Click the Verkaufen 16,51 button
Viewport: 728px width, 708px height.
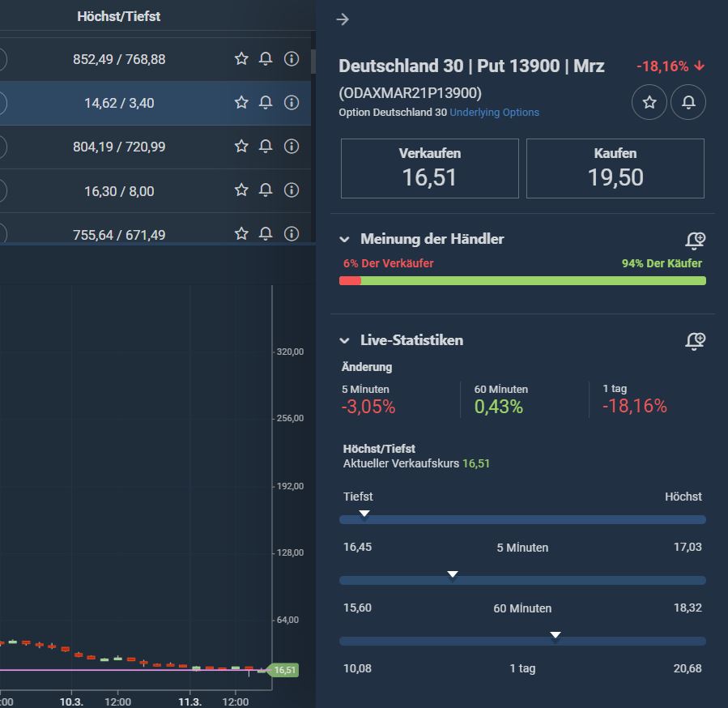coord(429,168)
